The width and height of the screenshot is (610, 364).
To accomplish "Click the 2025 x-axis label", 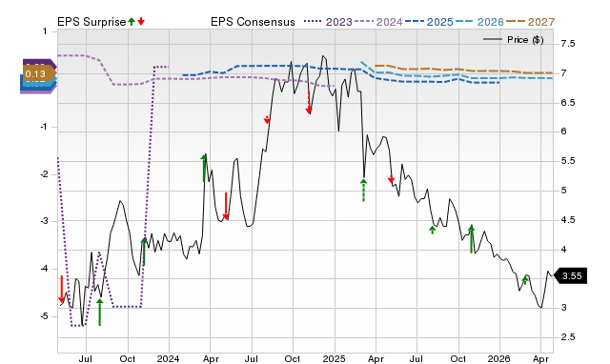I will [x=335, y=358].
